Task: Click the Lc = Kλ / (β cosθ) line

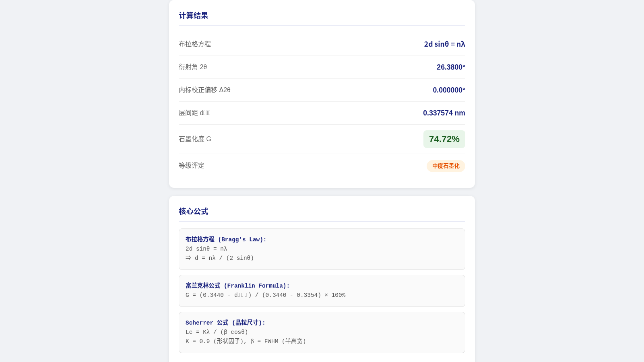Action: point(217,332)
